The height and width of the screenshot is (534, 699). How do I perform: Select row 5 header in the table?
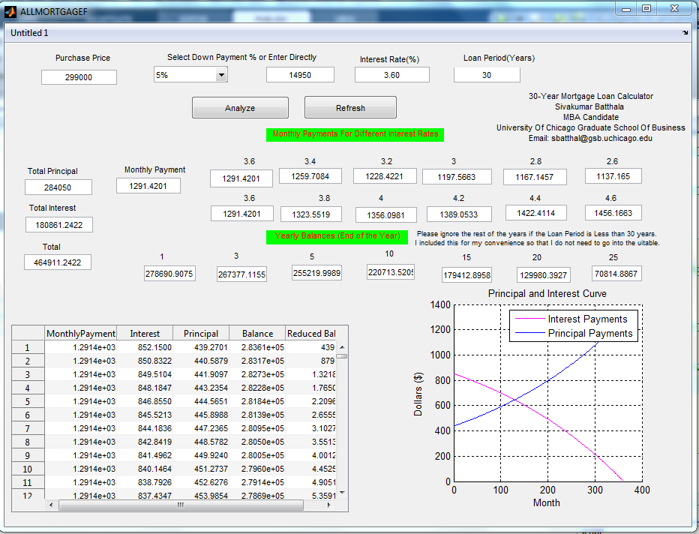(x=28, y=401)
